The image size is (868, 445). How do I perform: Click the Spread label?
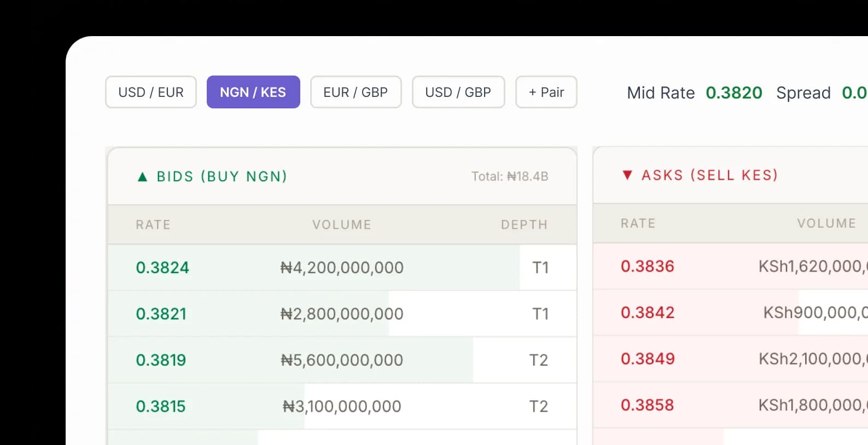[803, 93]
